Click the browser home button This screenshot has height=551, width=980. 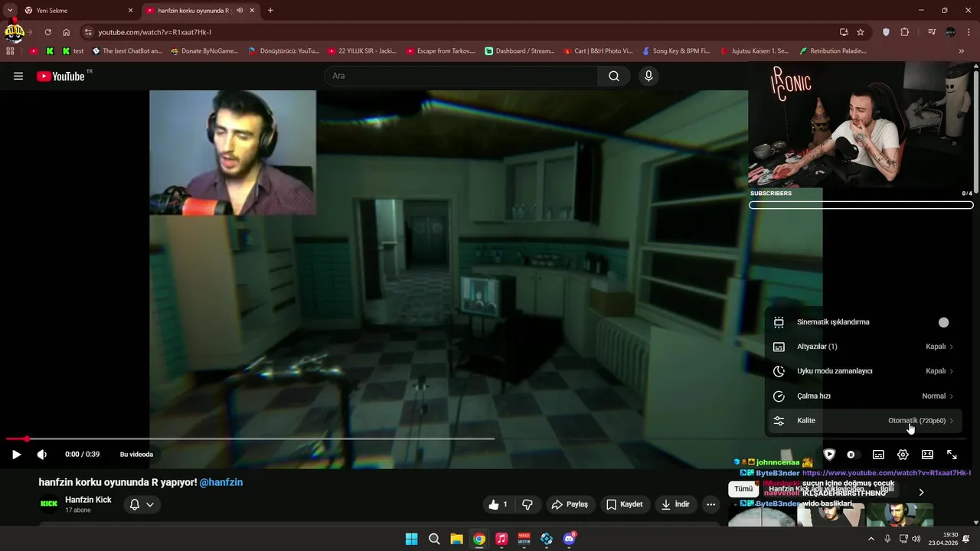click(67, 32)
